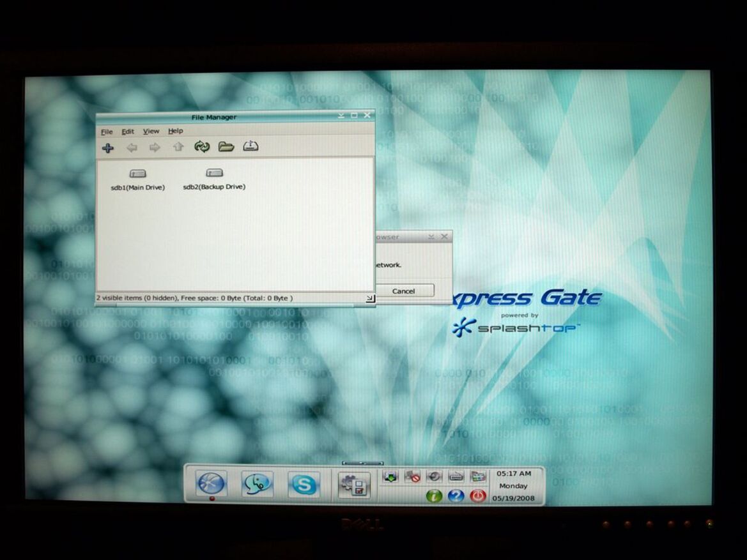The height and width of the screenshot is (560, 747).
Task: Open the keyboard input tray icon
Action: tap(456, 476)
